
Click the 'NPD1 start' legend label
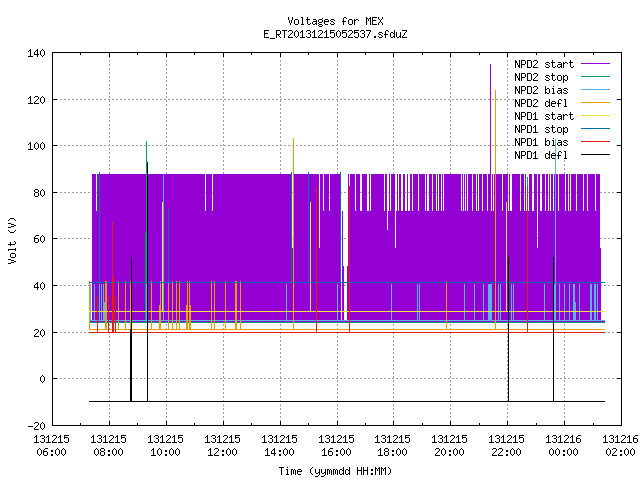click(544, 116)
